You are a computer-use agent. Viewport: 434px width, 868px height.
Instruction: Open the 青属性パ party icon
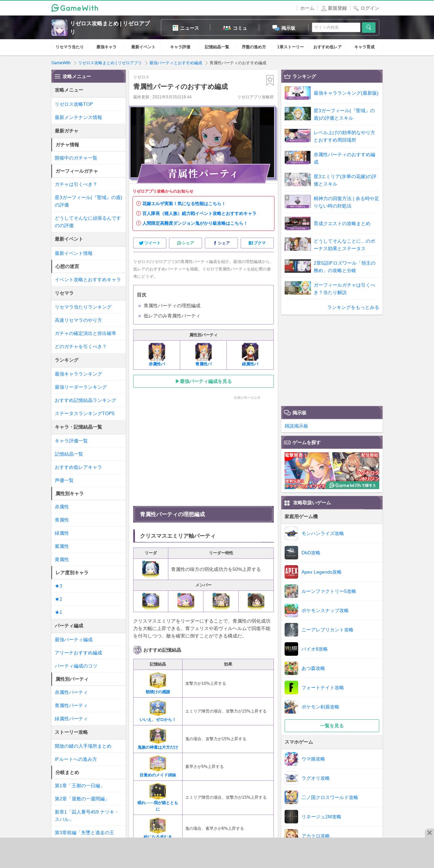pyautogui.click(x=203, y=352)
